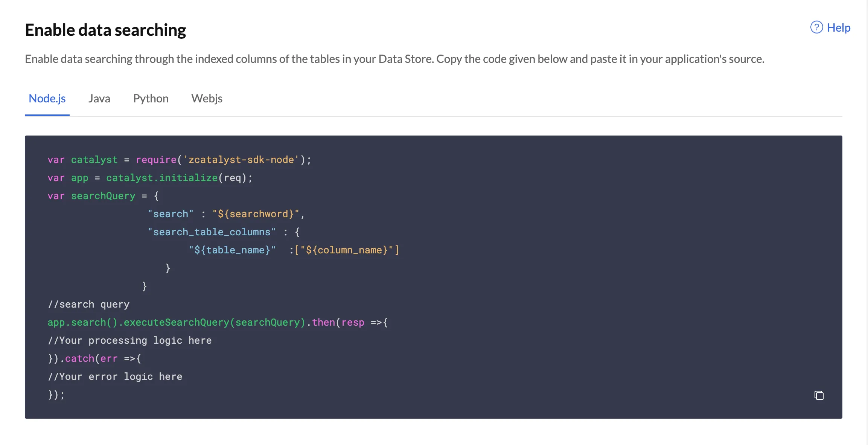
Task: Click the '//search query' comment line
Action: [88, 304]
